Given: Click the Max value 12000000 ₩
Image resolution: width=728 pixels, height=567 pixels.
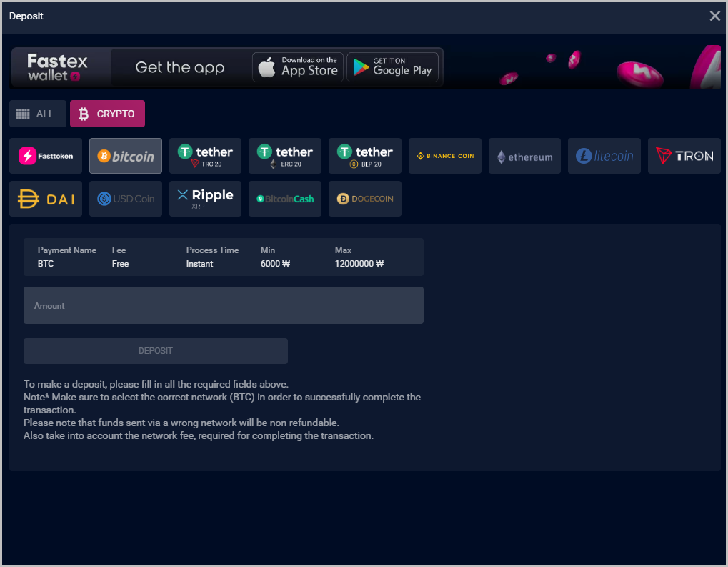Looking at the screenshot, I should point(359,264).
